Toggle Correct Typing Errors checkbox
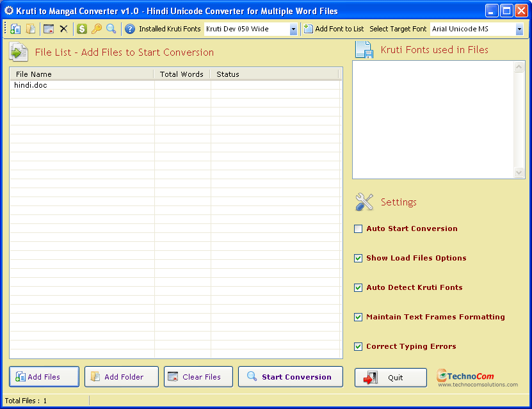The image size is (532, 409). tap(358, 347)
